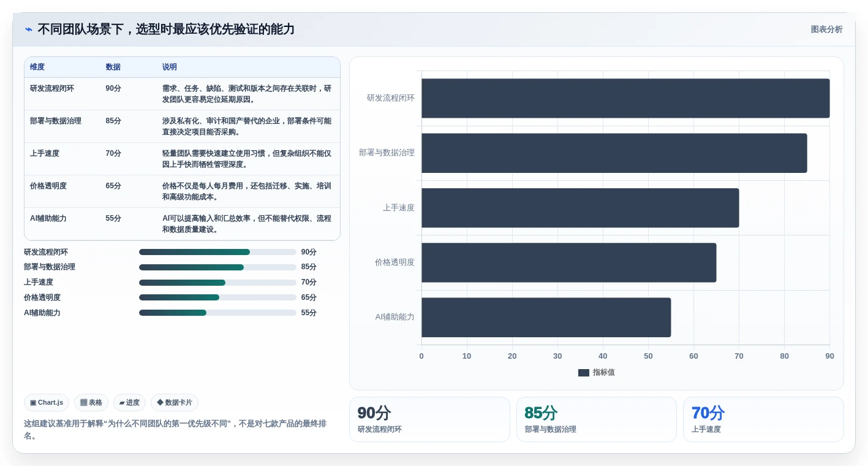Viewport: 868px width, 466px height.
Task: Click the 图表分析 label in the header
Action: pos(826,29)
